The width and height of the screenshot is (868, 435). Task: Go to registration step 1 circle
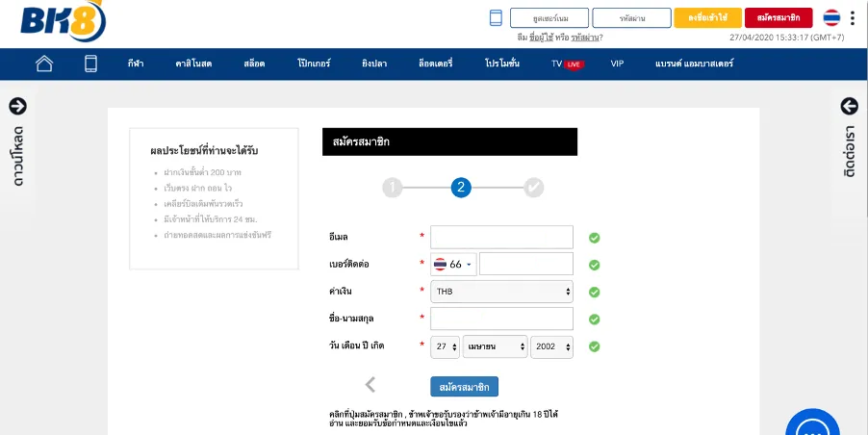(x=392, y=188)
